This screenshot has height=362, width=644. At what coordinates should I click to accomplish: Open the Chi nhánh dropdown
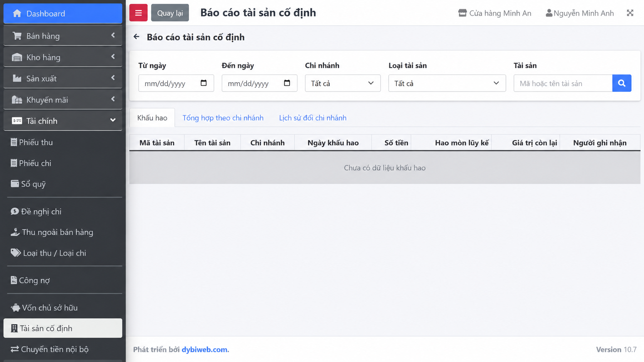pos(342,83)
